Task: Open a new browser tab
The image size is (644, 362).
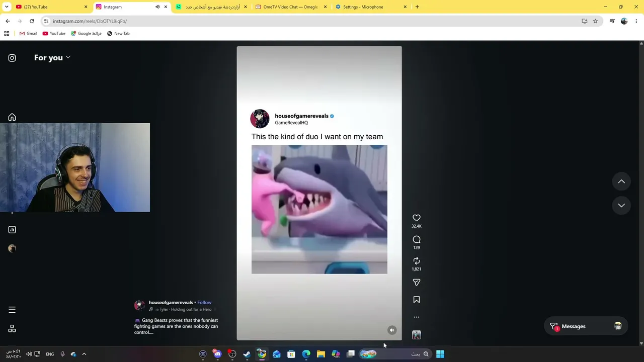Action: click(417, 7)
